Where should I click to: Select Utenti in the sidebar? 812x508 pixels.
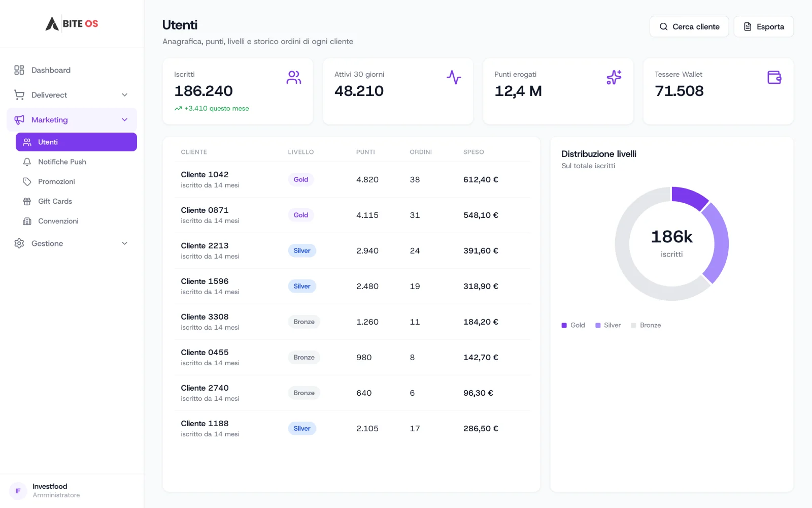76,142
